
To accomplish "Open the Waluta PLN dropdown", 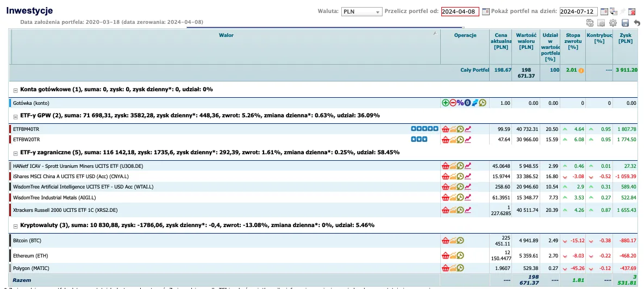I will pyautogui.click(x=362, y=11).
